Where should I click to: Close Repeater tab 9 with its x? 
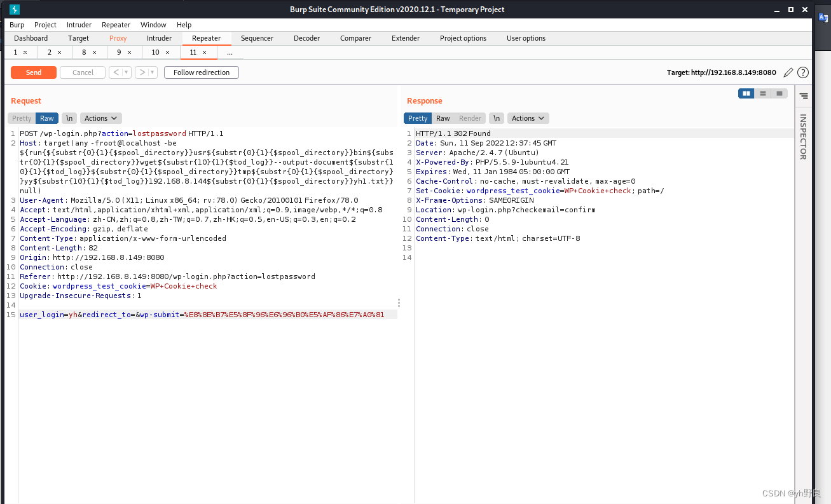click(x=129, y=52)
